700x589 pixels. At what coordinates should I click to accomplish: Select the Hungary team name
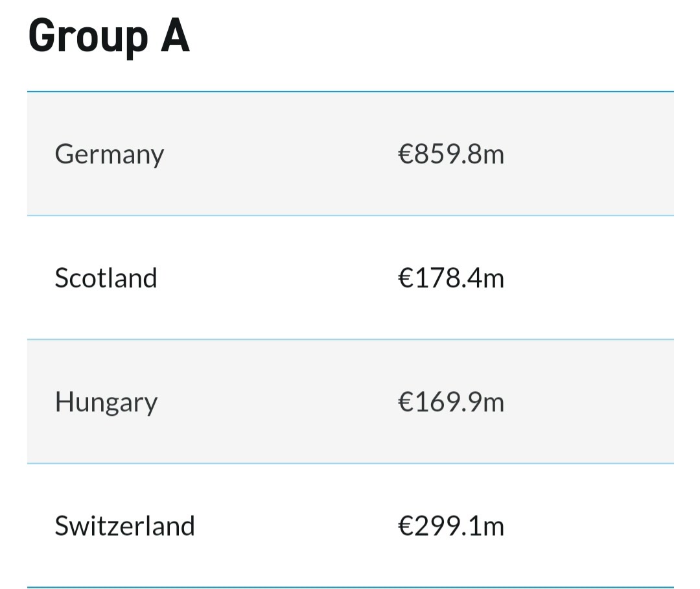click(x=106, y=402)
